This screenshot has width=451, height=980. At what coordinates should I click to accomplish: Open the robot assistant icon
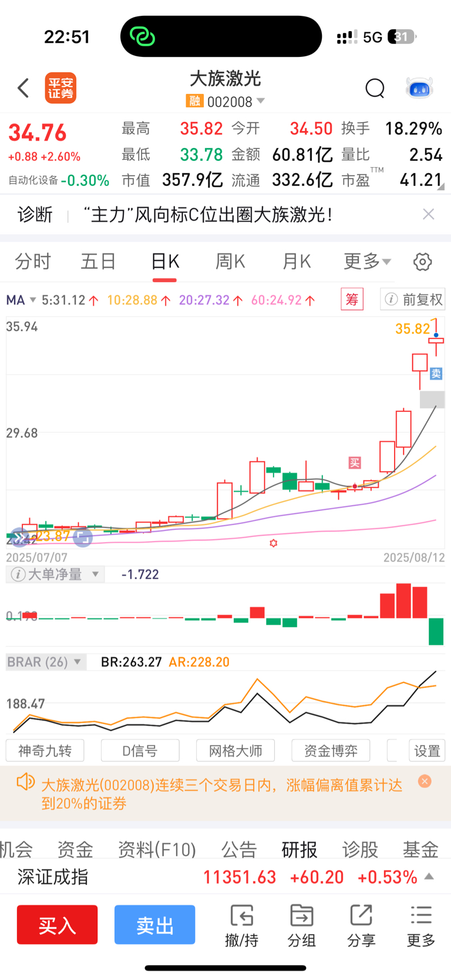[419, 89]
